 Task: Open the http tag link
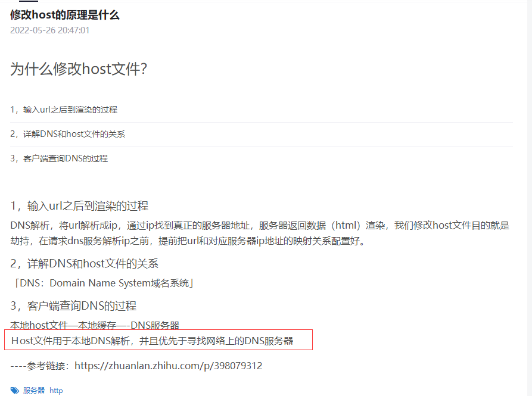(x=56, y=390)
